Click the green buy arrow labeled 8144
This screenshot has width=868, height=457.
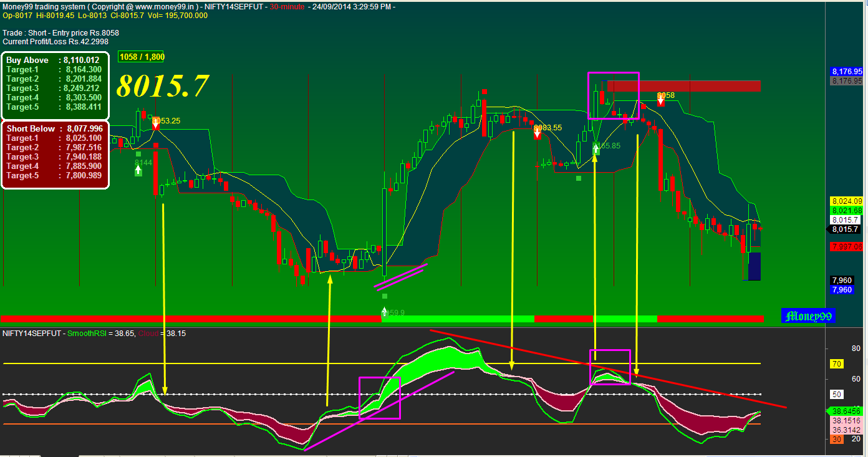click(x=138, y=171)
